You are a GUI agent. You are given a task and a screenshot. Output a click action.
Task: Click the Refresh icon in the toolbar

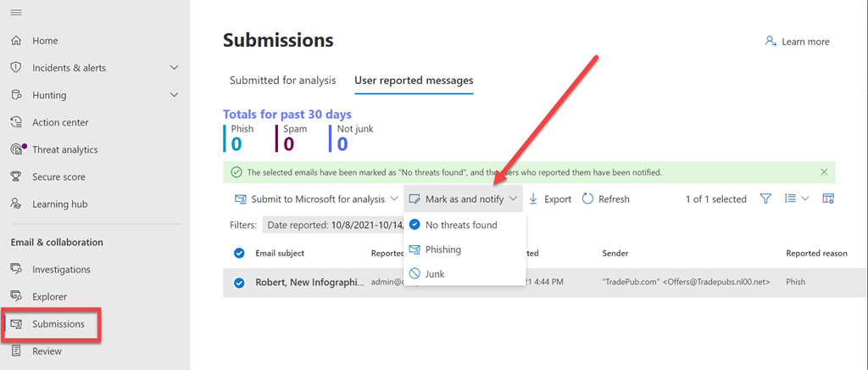click(x=589, y=199)
